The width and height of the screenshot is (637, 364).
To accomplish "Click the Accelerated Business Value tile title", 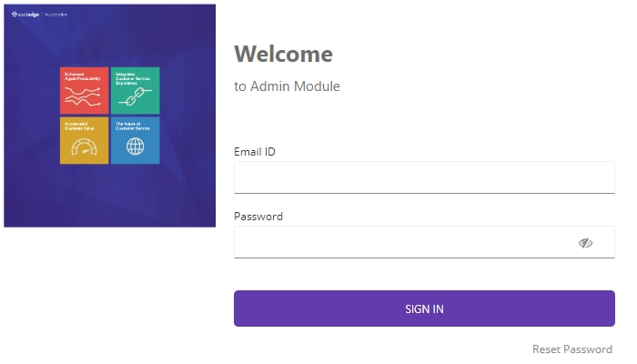I will click(79, 126).
